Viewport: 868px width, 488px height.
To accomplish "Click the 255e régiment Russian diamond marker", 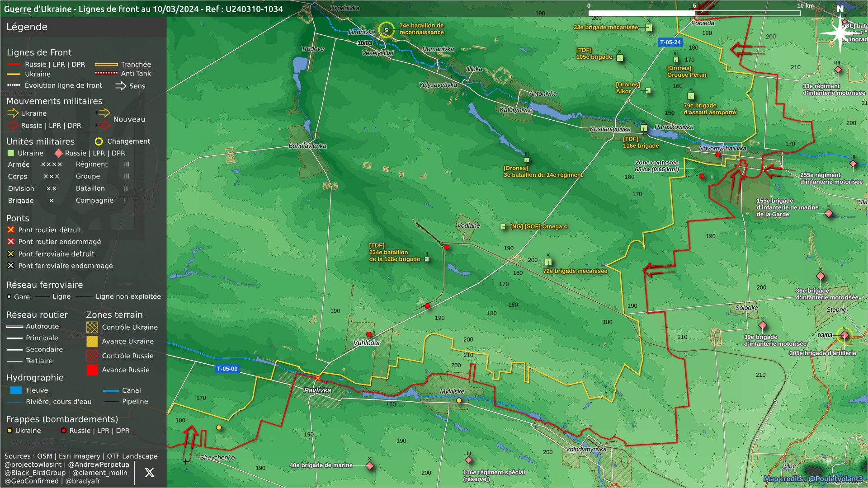I will click(x=853, y=164).
